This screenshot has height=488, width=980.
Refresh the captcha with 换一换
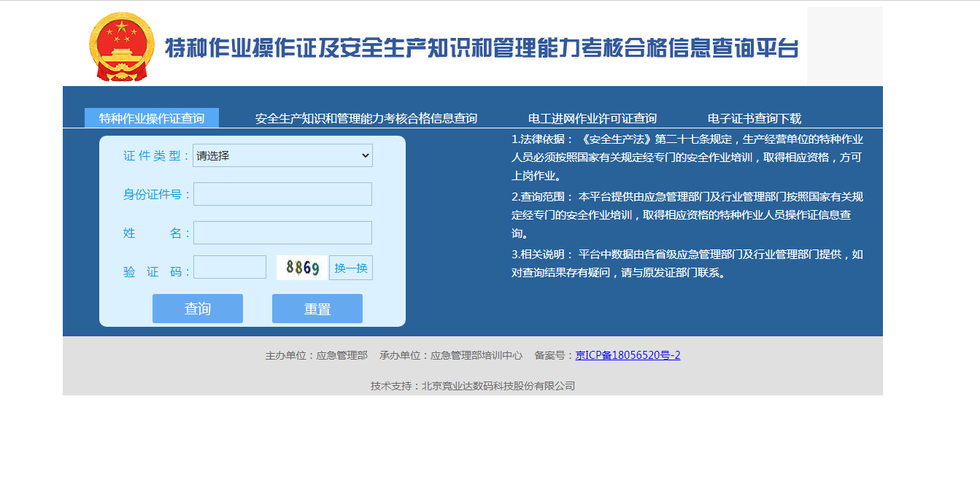[x=351, y=268]
